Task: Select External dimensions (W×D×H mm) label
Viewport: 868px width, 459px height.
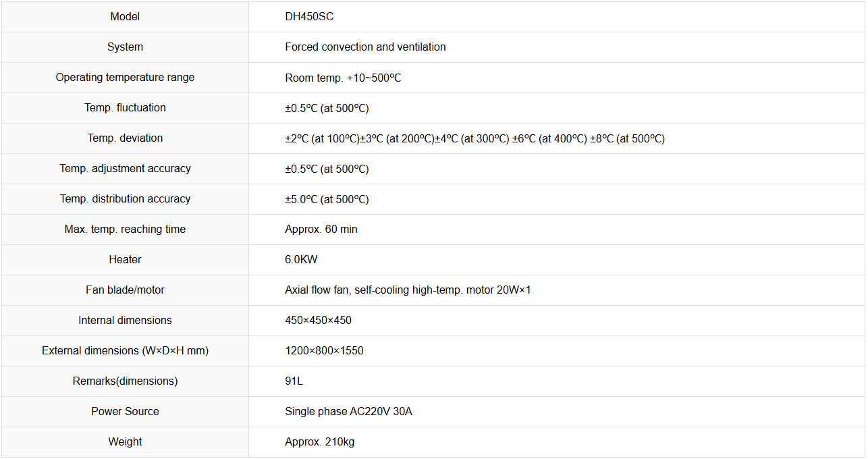Action: (x=125, y=351)
